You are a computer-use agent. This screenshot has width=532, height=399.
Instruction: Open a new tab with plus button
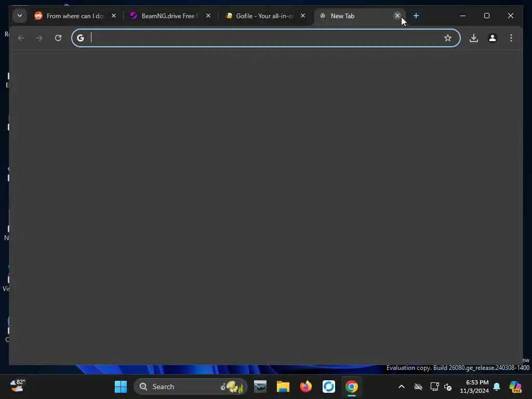pos(416,16)
